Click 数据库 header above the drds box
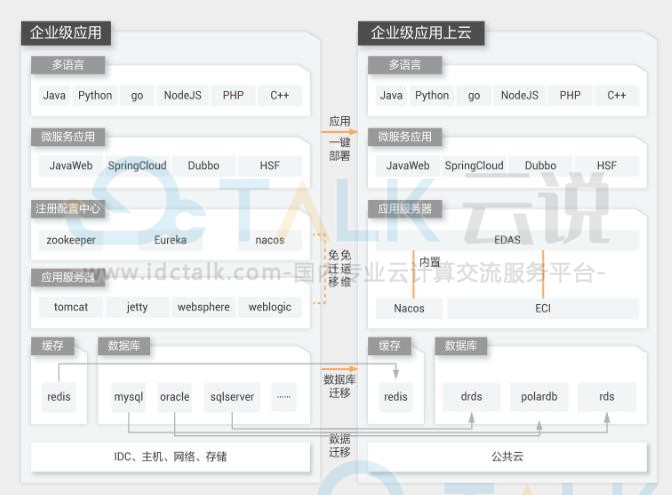The height and width of the screenshot is (495, 672). pos(461,346)
